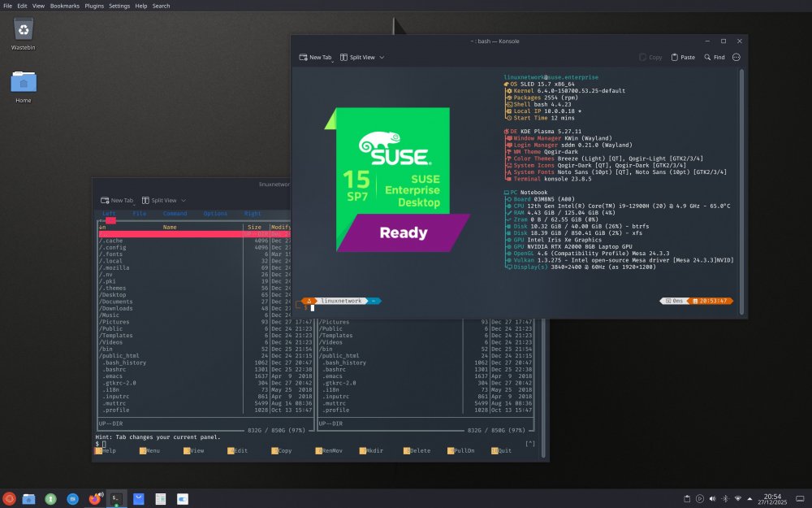
Task: Click New Tab in the front Konsole window
Action: [315, 58]
